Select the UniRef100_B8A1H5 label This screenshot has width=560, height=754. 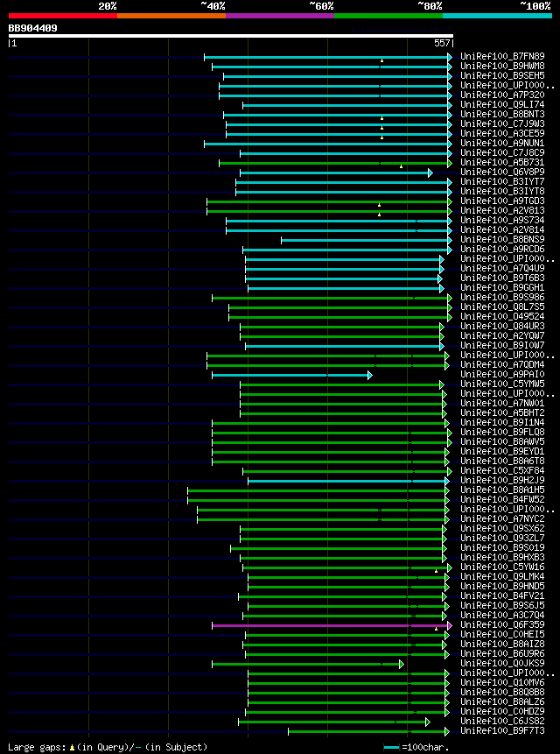tap(502, 490)
